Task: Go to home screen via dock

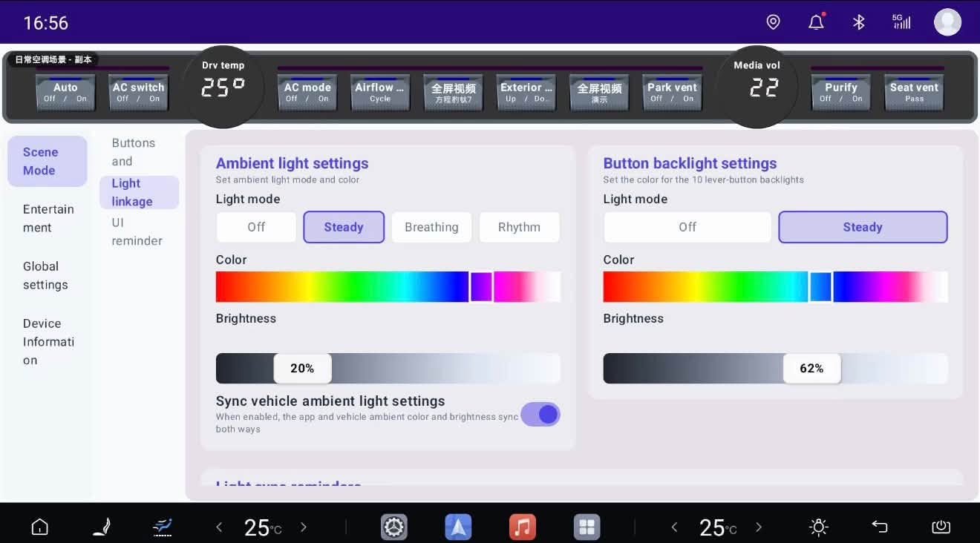Action: coord(40,527)
